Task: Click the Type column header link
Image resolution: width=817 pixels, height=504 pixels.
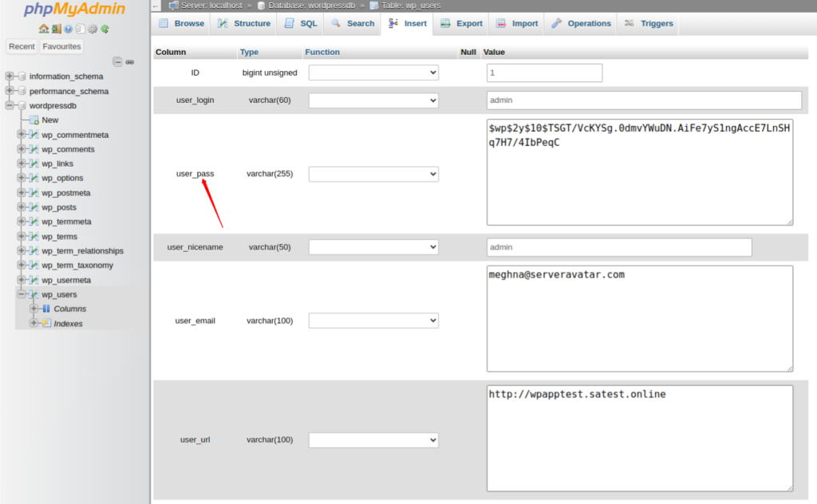Action: [x=249, y=52]
